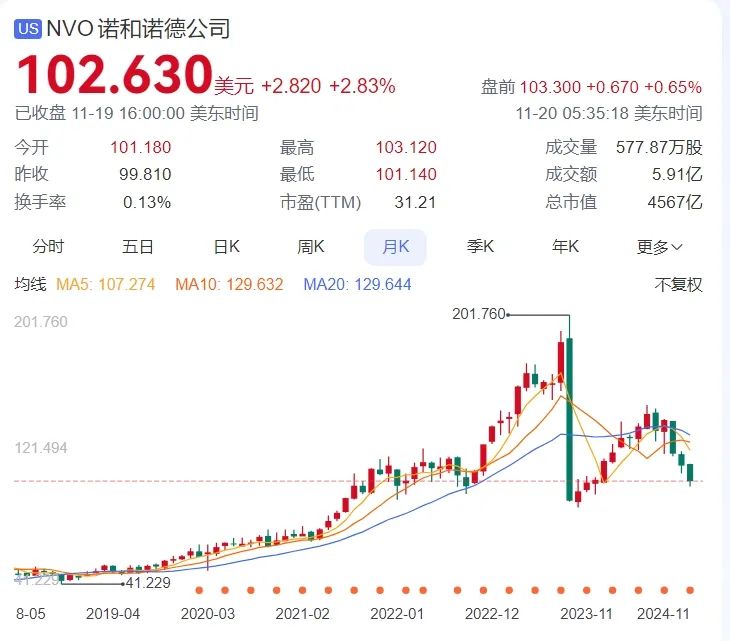Toggle the MA20 moving average indicator

coord(357,285)
